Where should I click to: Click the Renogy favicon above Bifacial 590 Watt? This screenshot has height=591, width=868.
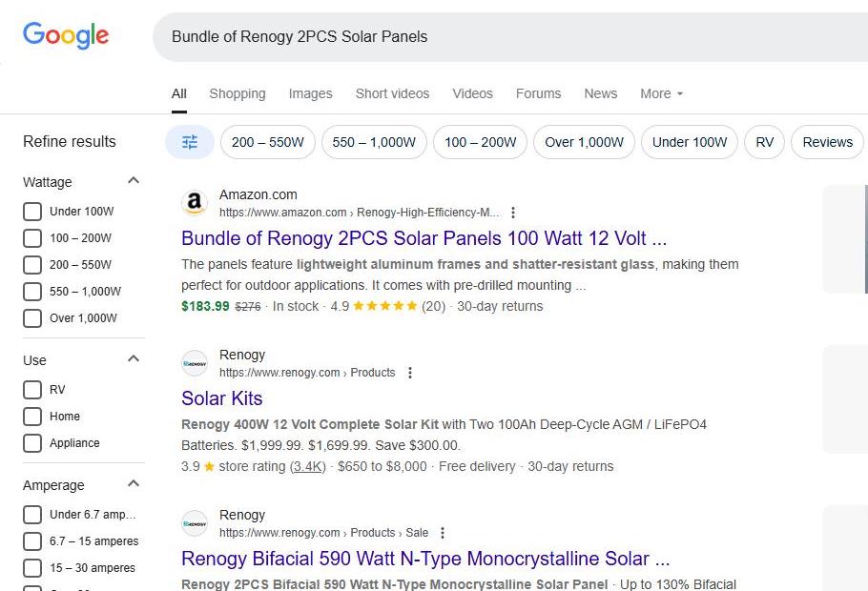(x=195, y=523)
